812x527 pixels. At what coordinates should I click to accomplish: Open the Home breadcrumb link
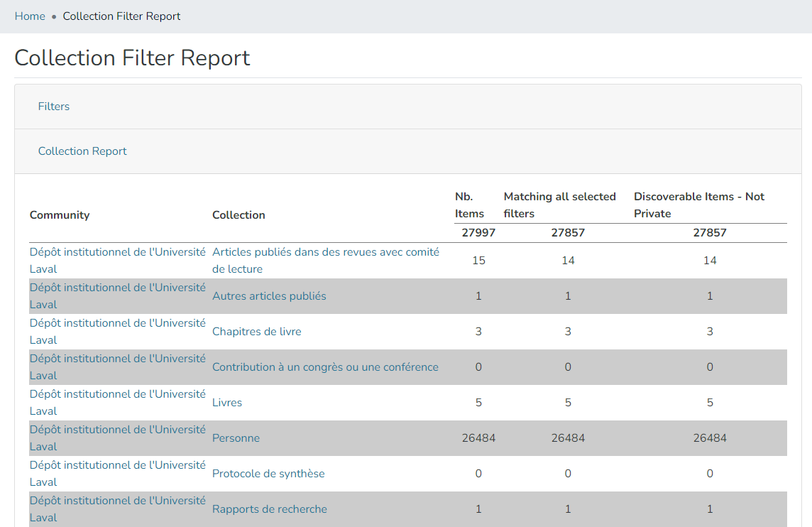pyautogui.click(x=30, y=16)
